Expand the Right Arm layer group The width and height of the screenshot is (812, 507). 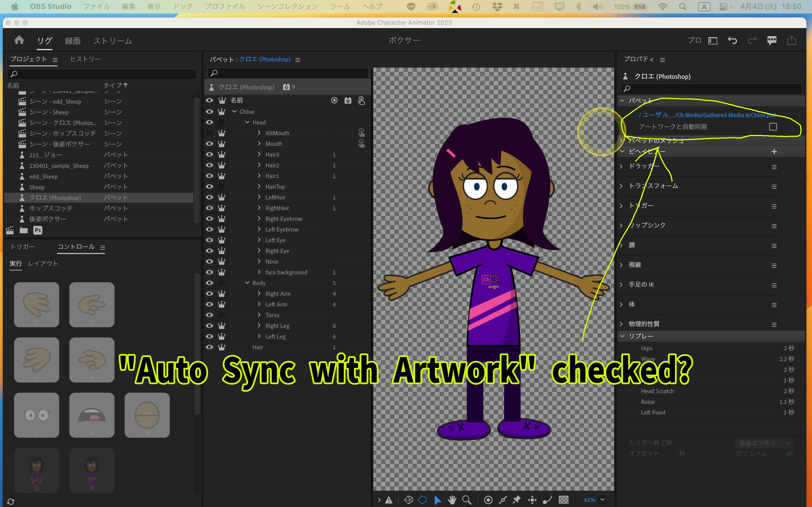(259, 293)
